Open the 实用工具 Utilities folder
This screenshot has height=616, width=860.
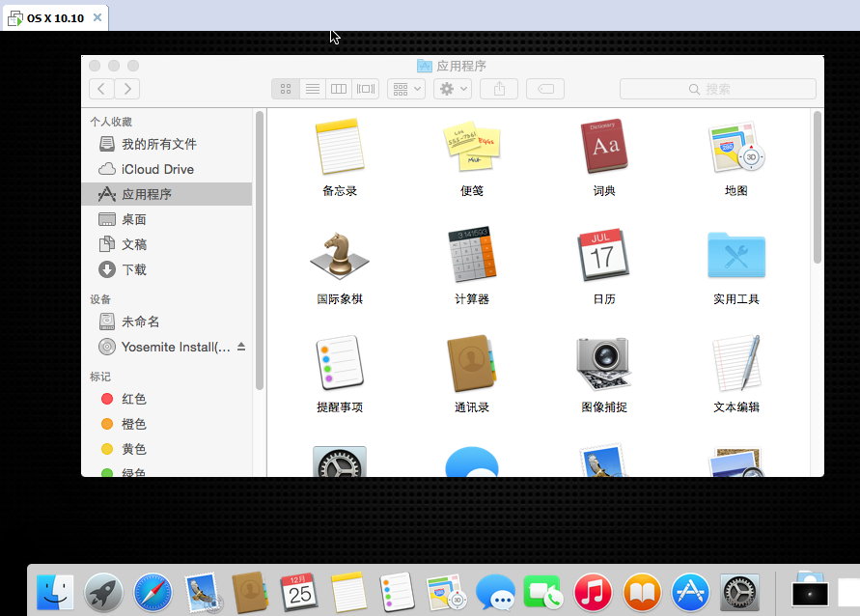click(736, 255)
